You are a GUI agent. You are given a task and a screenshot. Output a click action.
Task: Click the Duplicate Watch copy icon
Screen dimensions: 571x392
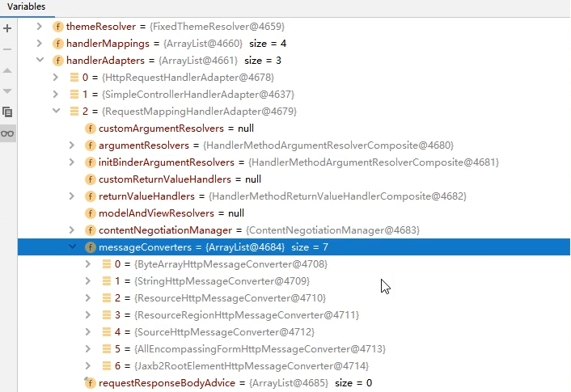pyautogui.click(x=7, y=112)
